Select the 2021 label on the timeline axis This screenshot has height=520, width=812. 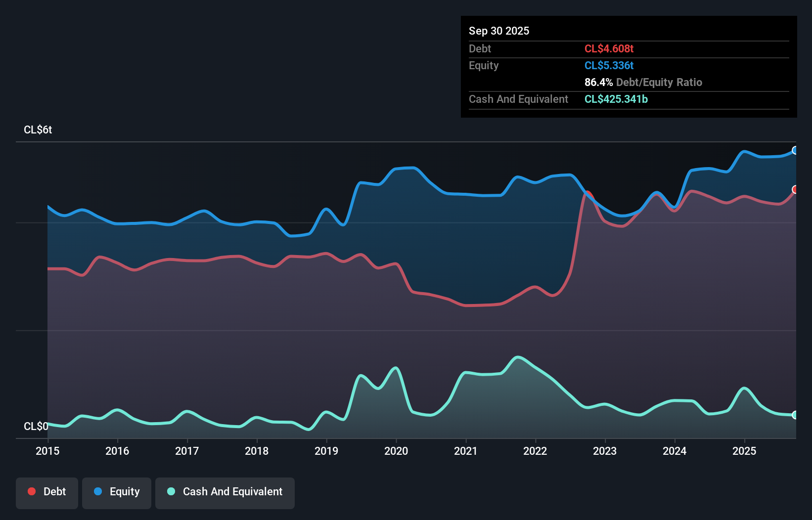pyautogui.click(x=466, y=451)
